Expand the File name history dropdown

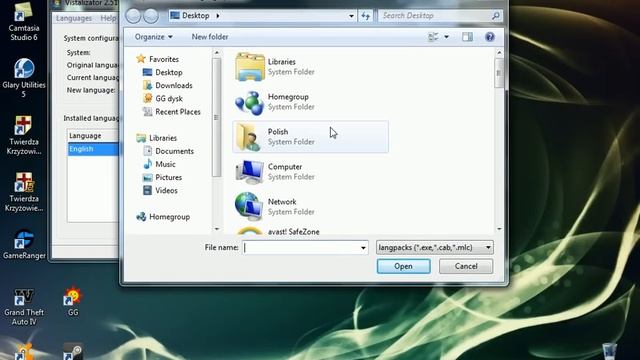[363, 248]
